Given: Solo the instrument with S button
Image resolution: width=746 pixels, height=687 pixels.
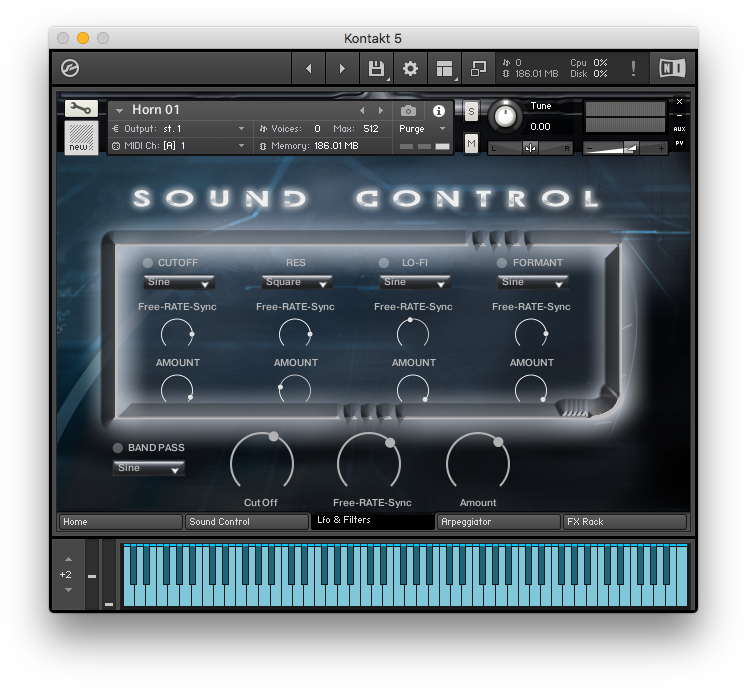Looking at the screenshot, I should tap(471, 110).
